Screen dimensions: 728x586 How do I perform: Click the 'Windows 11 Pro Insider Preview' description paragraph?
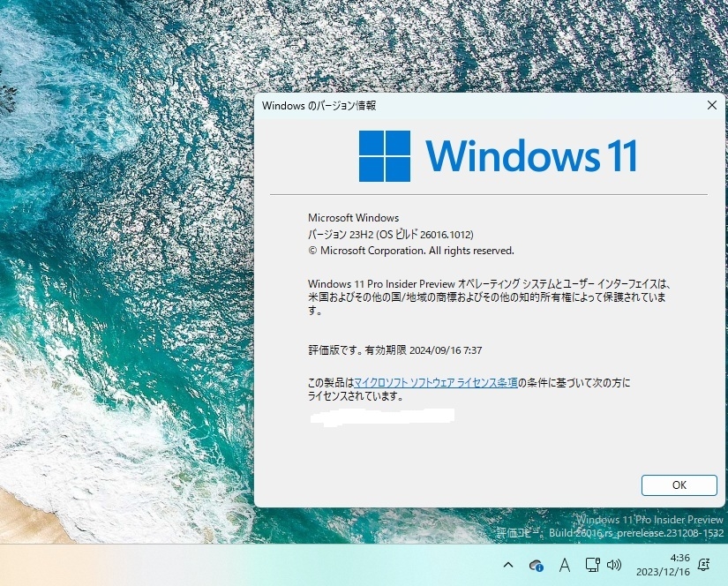point(489,297)
